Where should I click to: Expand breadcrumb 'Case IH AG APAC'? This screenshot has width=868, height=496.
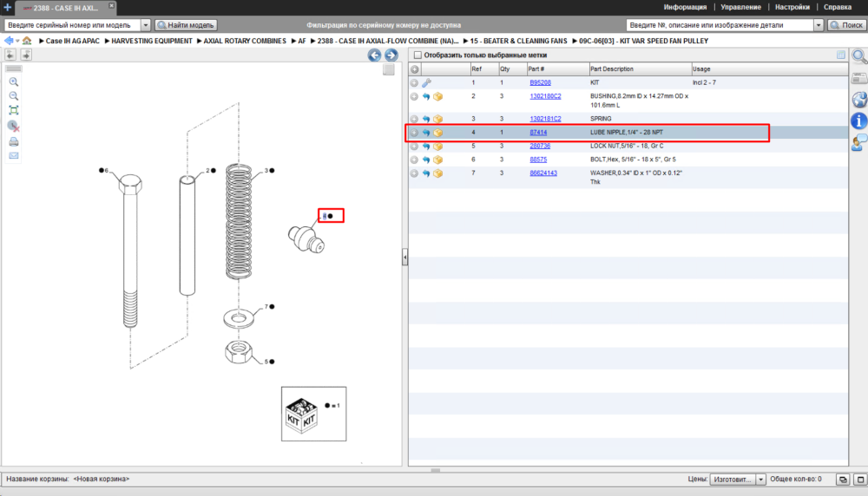[41, 41]
